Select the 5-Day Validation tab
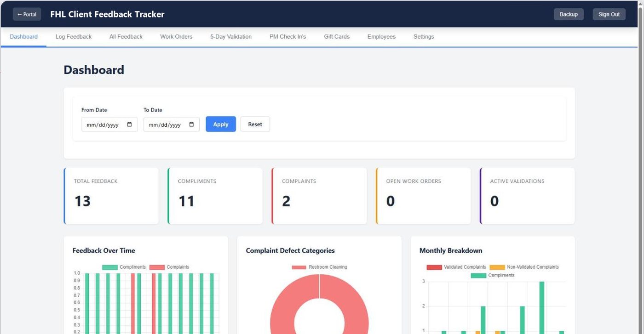The image size is (644, 334). pyautogui.click(x=231, y=37)
